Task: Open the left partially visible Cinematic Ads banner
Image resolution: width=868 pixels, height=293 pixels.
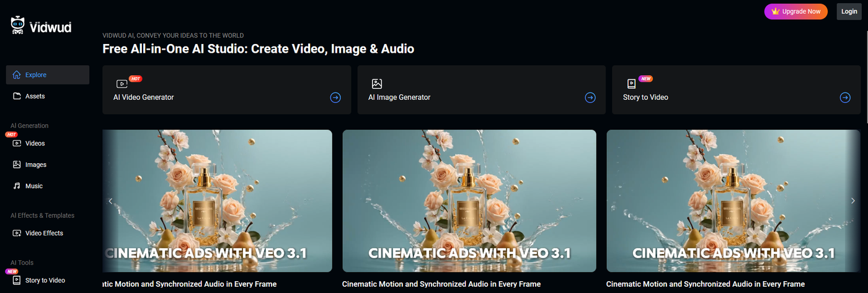Action: (217, 201)
